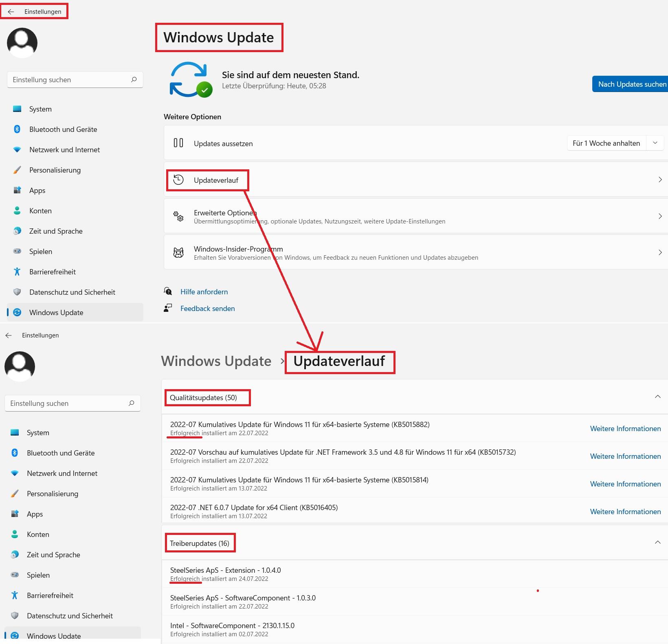Select Zeit und Sprache in the Updateverlauf window sidebar

[73, 555]
